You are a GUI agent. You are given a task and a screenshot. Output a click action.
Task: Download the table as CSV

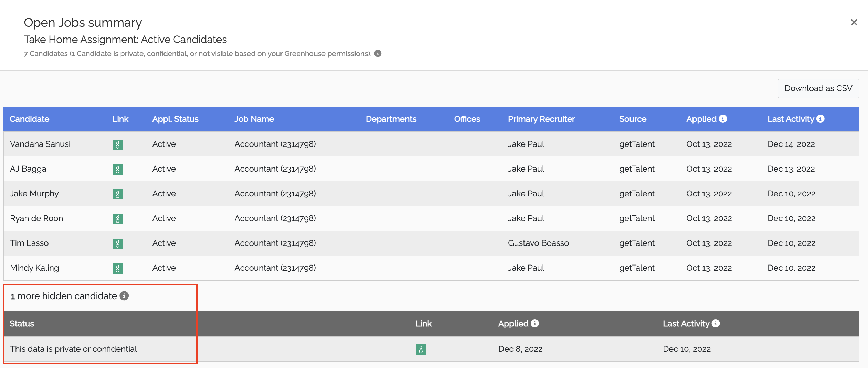818,88
